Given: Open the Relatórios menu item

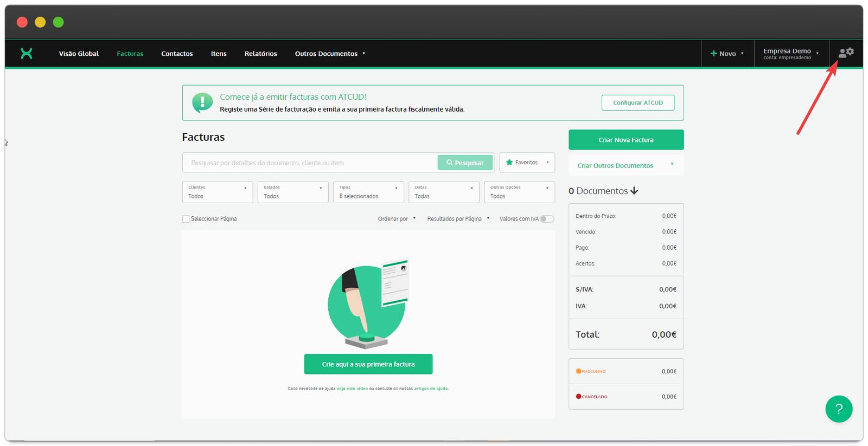Looking at the screenshot, I should point(260,54).
